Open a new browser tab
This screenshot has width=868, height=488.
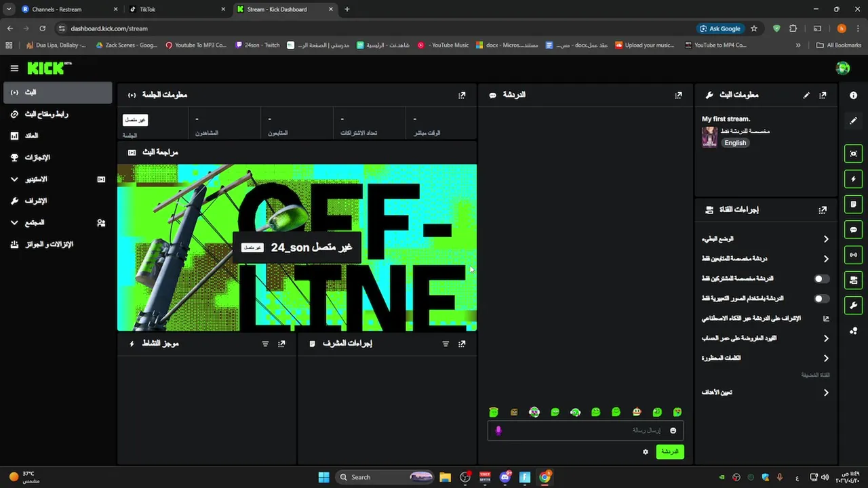(347, 9)
